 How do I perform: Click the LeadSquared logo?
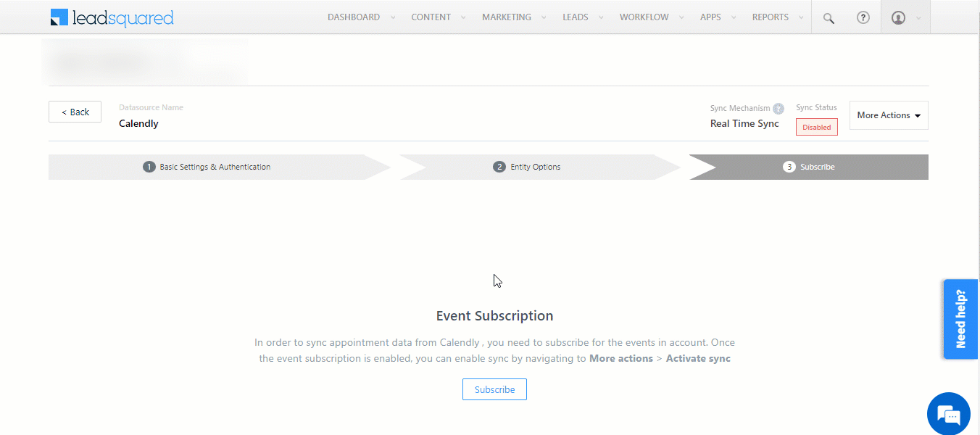click(x=112, y=17)
